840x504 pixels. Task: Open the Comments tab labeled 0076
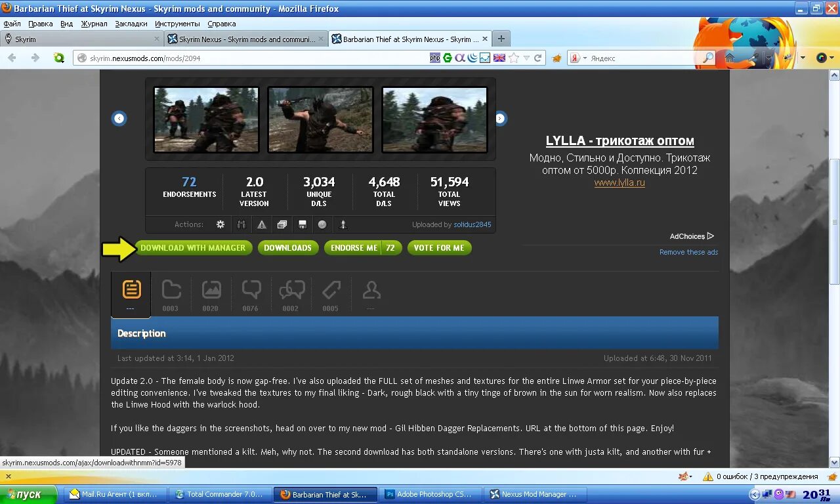pyautogui.click(x=251, y=295)
